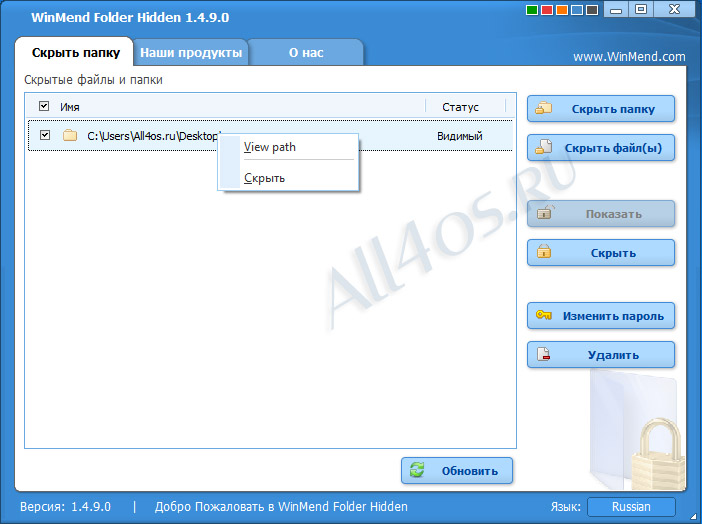
Task: Click the C:\Users\All4os.ru\Desktop path text
Action: click(x=152, y=136)
